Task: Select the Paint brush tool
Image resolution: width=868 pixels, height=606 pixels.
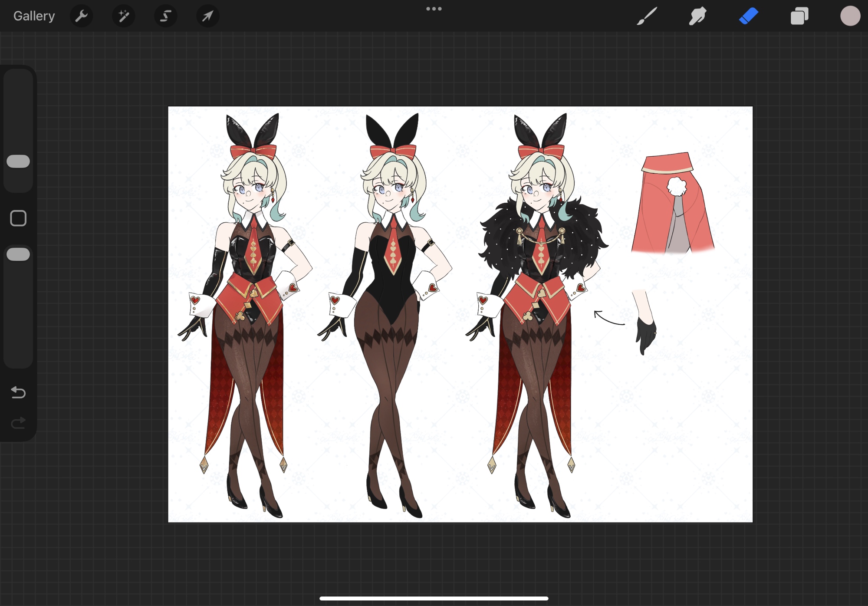Action: coord(647,16)
